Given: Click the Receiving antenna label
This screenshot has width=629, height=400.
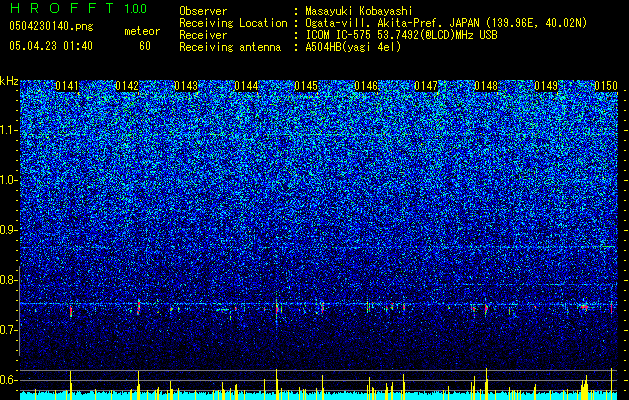Looking at the screenshot, I should point(230,47).
